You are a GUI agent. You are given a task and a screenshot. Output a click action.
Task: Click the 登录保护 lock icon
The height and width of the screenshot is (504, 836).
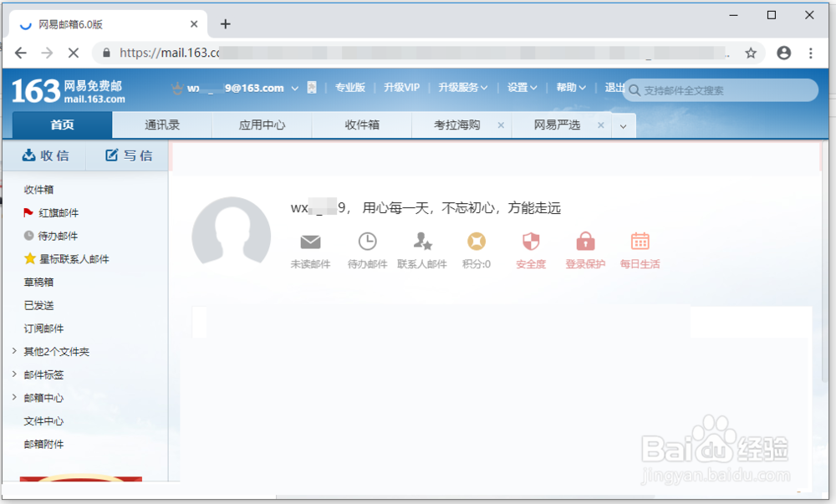(585, 242)
